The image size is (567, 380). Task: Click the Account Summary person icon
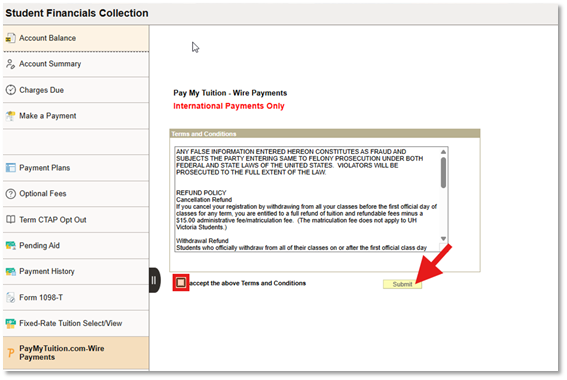tap(10, 64)
